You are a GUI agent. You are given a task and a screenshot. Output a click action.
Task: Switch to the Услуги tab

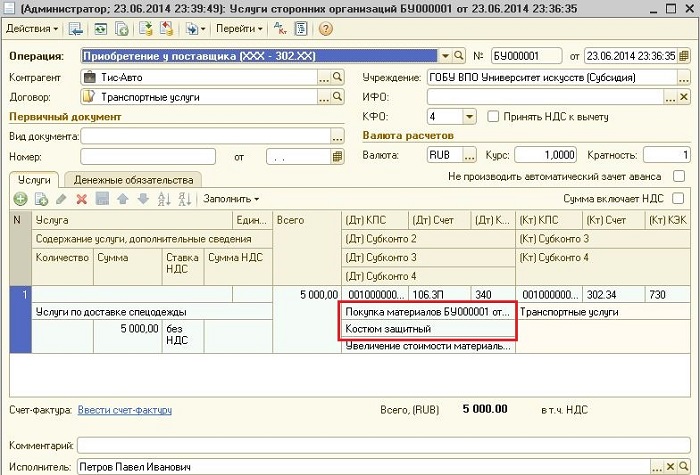(34, 180)
